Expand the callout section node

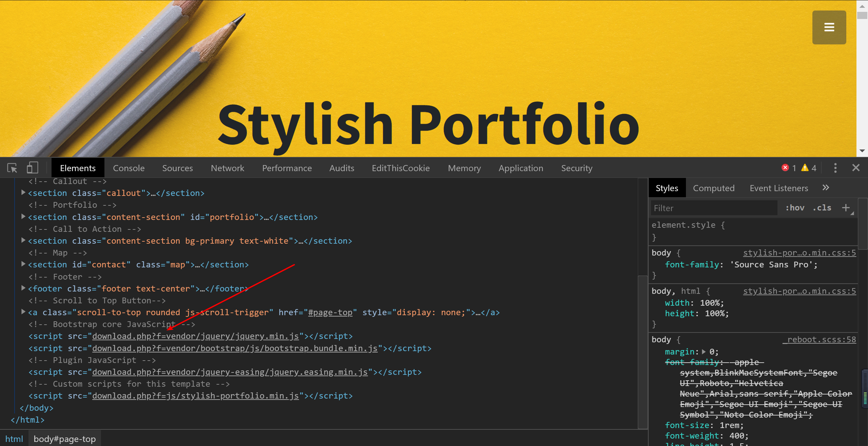click(23, 193)
